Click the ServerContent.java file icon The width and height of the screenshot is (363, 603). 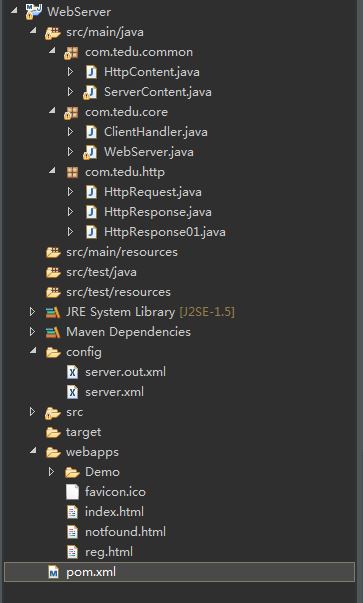point(90,92)
